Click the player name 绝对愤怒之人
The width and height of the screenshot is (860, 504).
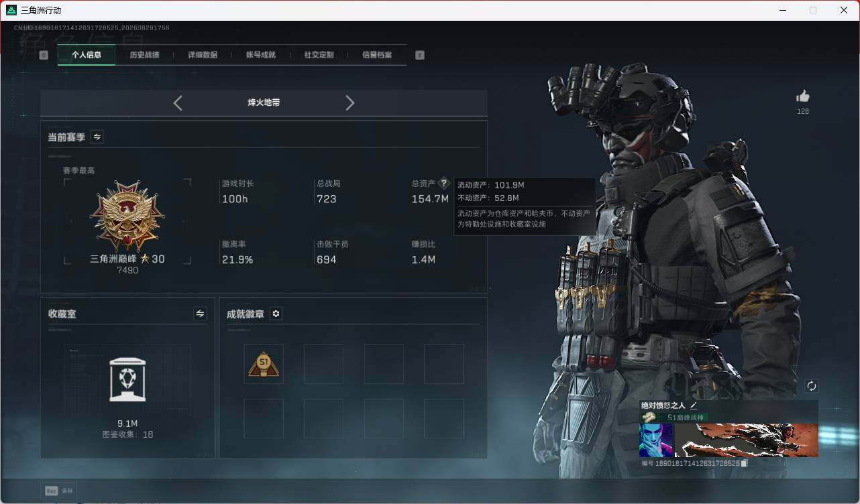point(663,405)
